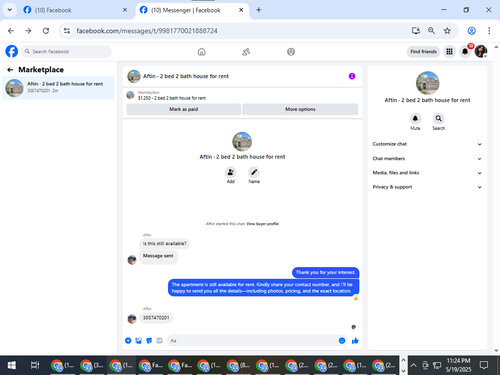Image resolution: width=500 pixels, height=375 pixels.
Task: Show hidden system tray icons
Action: (x=413, y=365)
